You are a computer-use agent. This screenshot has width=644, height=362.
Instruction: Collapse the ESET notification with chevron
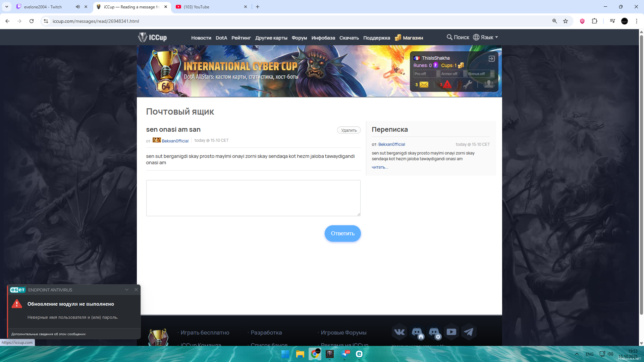pyautogui.click(x=127, y=290)
